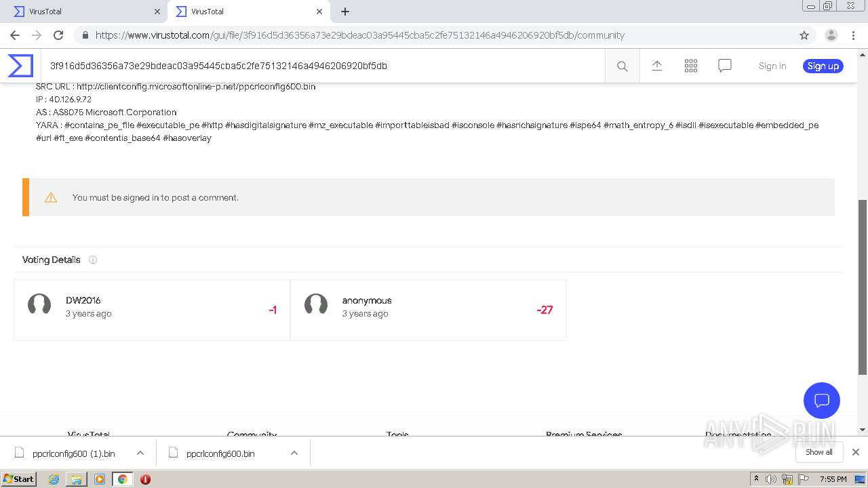The height and width of the screenshot is (488, 868).
Task: Click the file hash search field
Action: [x=322, y=66]
